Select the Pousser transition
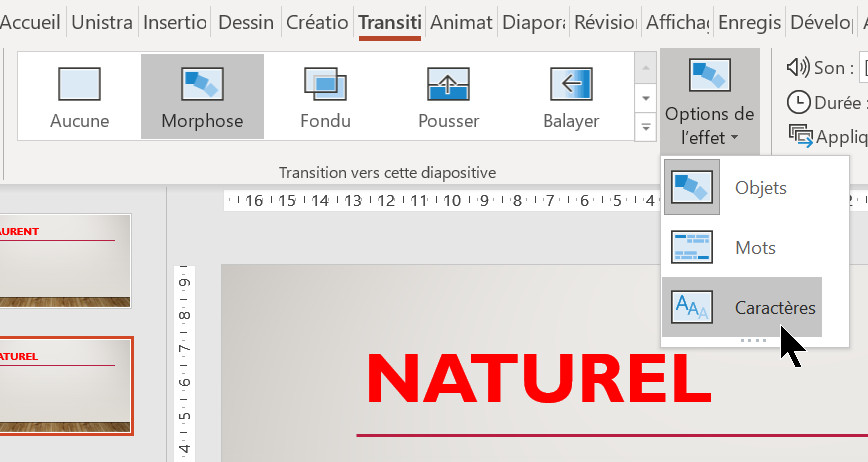 448,96
